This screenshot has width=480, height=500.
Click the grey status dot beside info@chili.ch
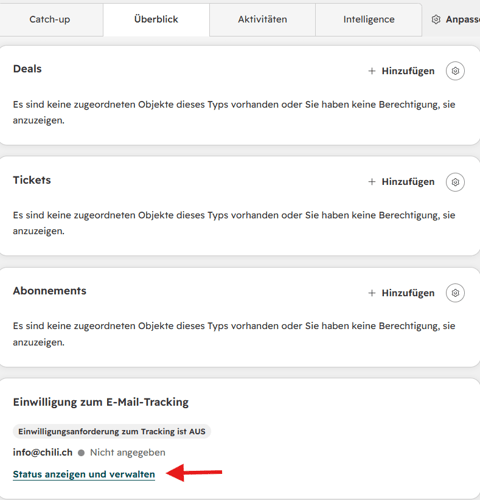[x=81, y=453]
